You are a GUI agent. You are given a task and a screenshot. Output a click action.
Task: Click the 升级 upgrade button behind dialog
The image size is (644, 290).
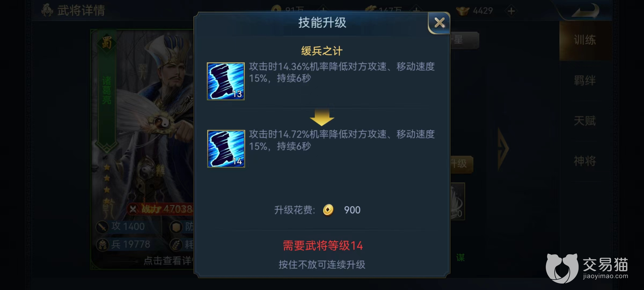pos(462,164)
